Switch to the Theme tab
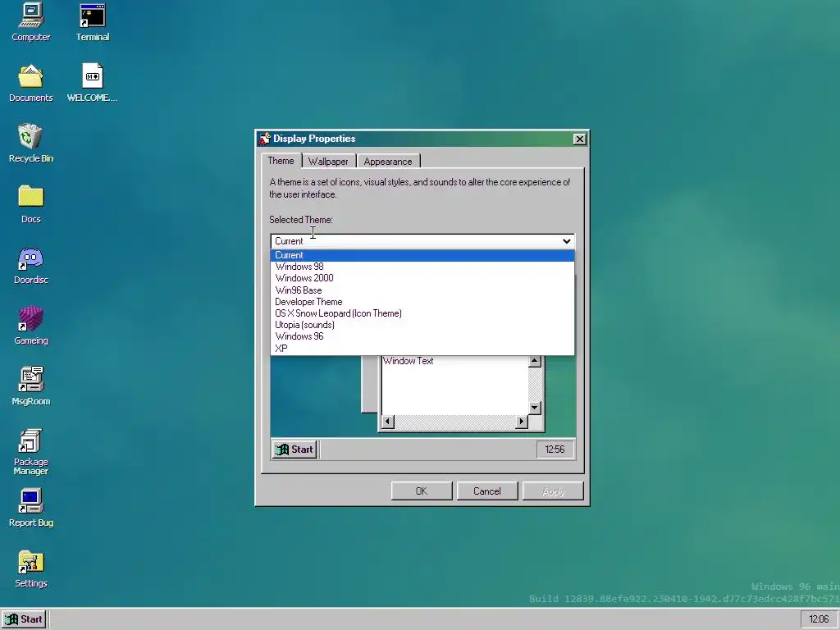840x630 pixels. point(281,161)
